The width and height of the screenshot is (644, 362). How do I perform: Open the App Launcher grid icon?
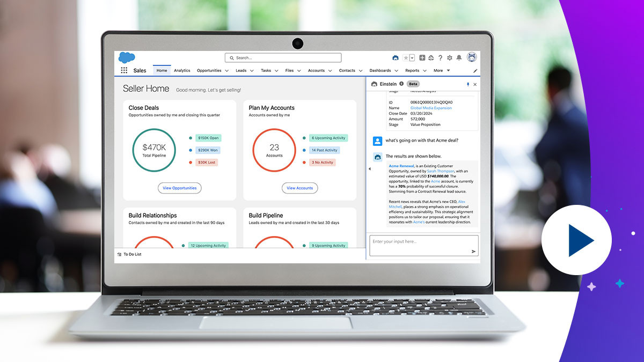pyautogui.click(x=123, y=70)
